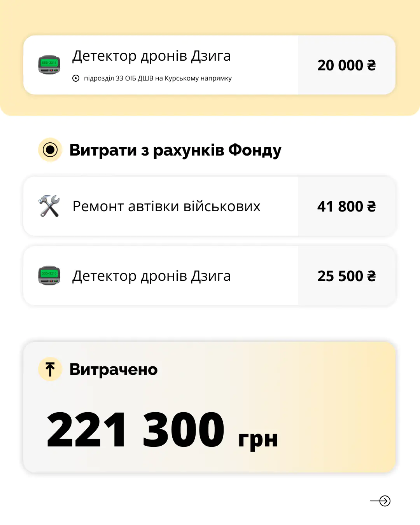Click the pager icon in the 25 500 ₴ row
This screenshot has width=420, height=525.
[x=49, y=276]
